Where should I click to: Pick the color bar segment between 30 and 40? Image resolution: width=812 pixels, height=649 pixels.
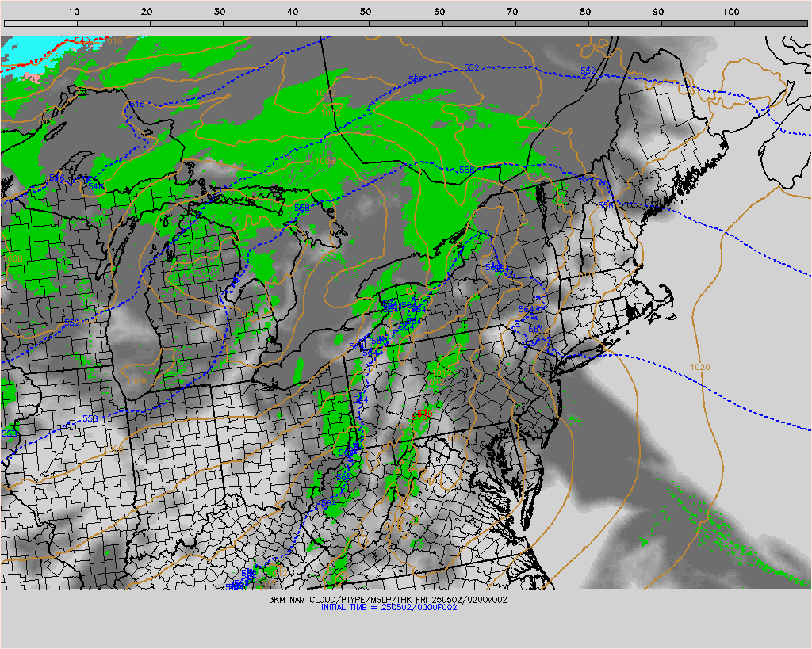pos(259,23)
